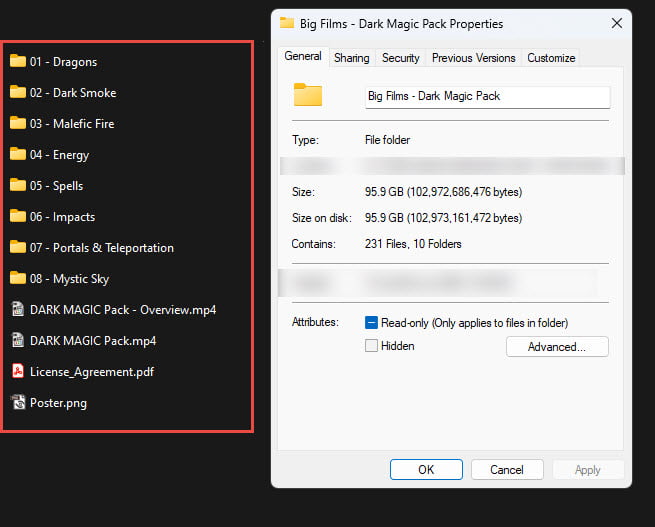Screen dimensions: 655x527
Task: Click the 'Contains:' label
Action: 313,244
